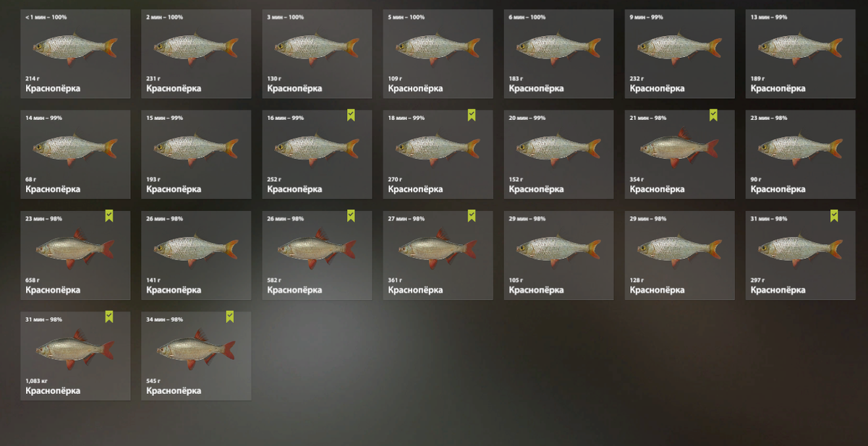Click the trophy badge on the 297 г card
The image size is (868, 446).
[834, 215]
